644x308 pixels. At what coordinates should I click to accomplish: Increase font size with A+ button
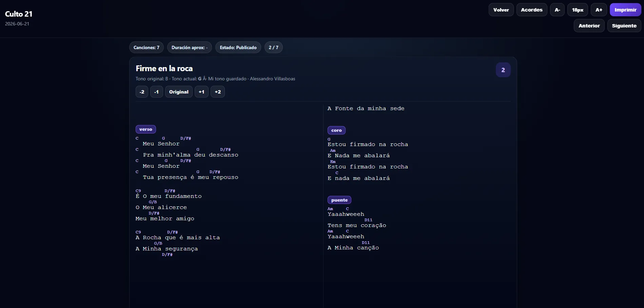[599, 10]
